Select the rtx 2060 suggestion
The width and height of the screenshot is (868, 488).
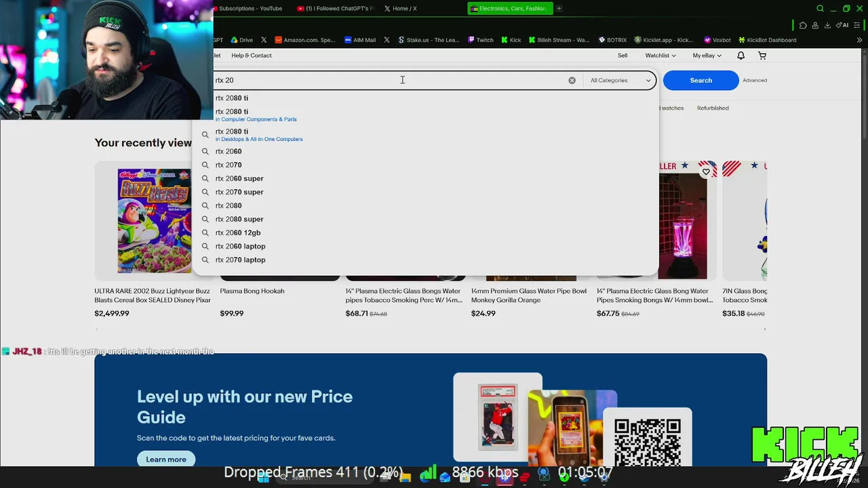pyautogui.click(x=426, y=151)
